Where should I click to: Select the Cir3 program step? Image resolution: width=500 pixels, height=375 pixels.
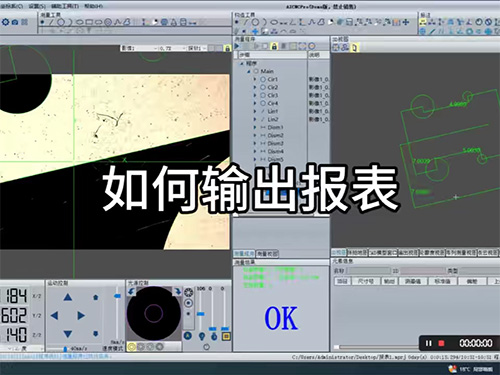(273, 95)
